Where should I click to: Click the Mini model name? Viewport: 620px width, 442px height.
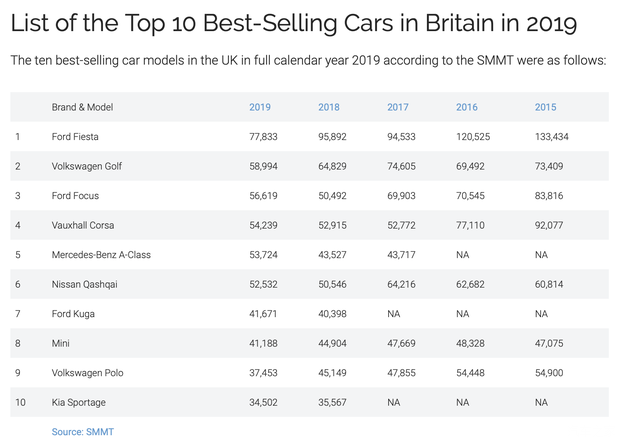tap(61, 343)
